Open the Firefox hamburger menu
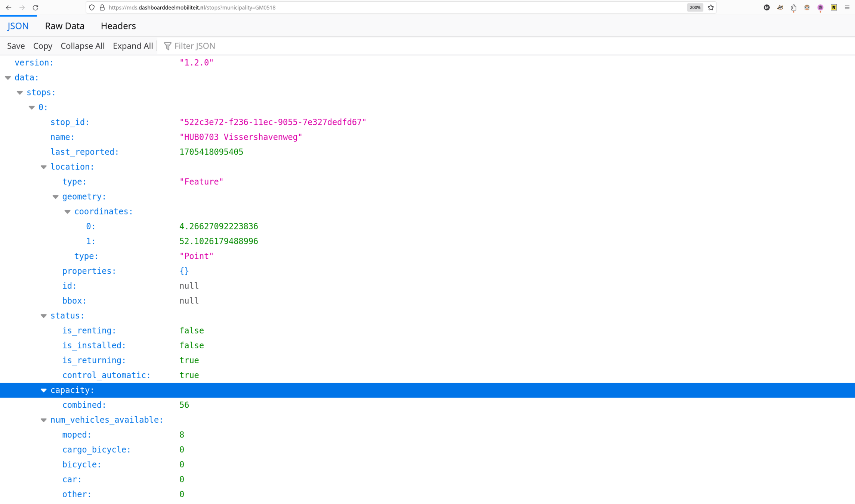 click(847, 7)
